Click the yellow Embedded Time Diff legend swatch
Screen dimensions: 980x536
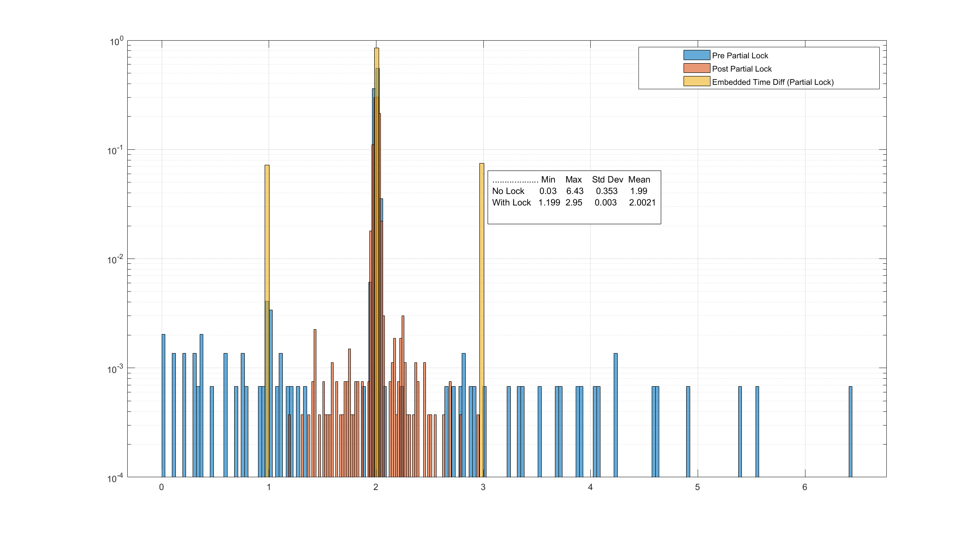click(x=696, y=82)
